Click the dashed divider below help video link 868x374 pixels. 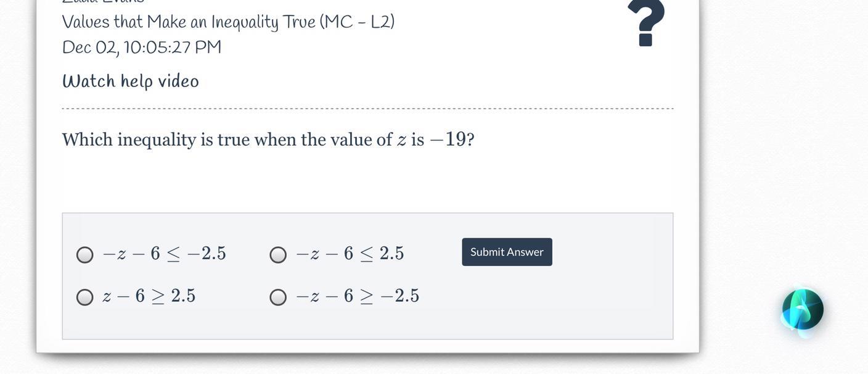(367, 109)
